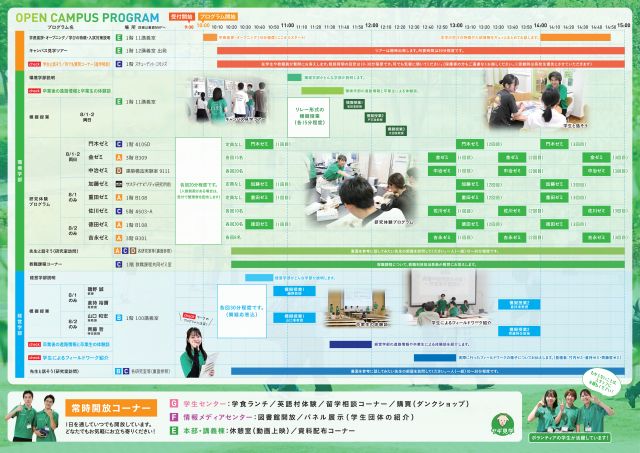Click the navy bar beside 経営学部の進路情報 description
Image resolution: width=640 pixels, height=453 pixels.
[x=351, y=344]
